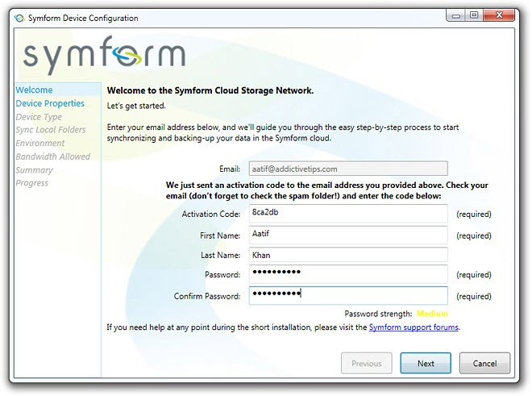Click the Next button
532x396 pixels.
click(x=426, y=364)
